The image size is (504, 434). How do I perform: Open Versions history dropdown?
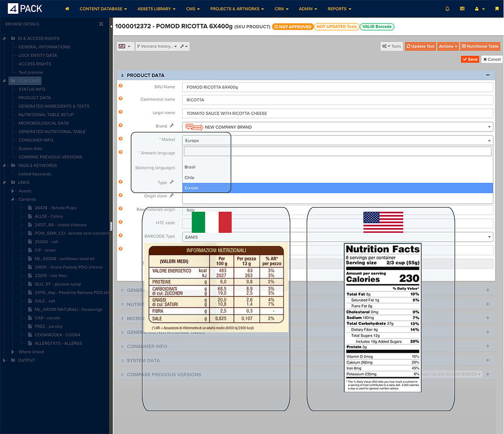[156, 46]
